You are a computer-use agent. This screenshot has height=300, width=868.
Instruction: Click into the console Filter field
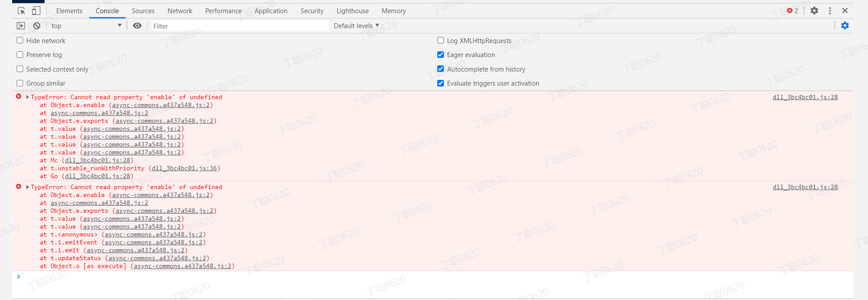click(x=240, y=26)
